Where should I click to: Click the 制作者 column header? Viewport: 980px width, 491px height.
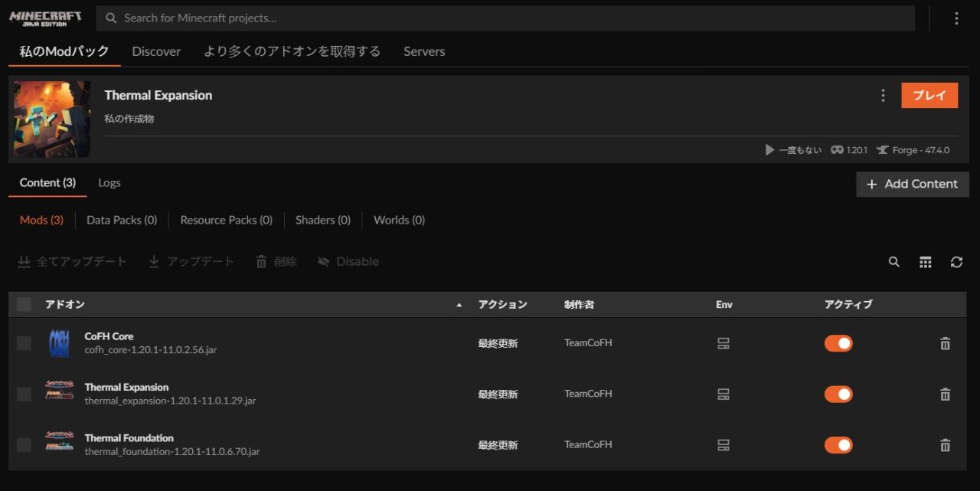(579, 305)
